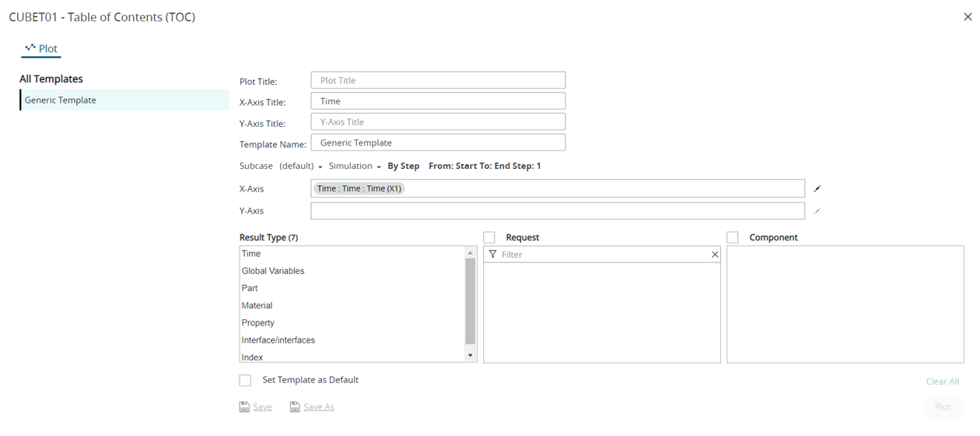Click the X-Axis edit pencil icon

817,188
